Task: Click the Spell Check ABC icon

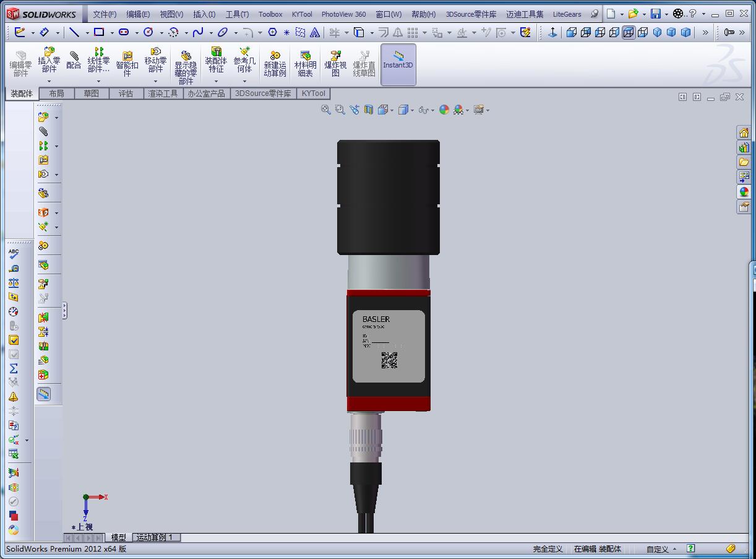Action: point(14,254)
